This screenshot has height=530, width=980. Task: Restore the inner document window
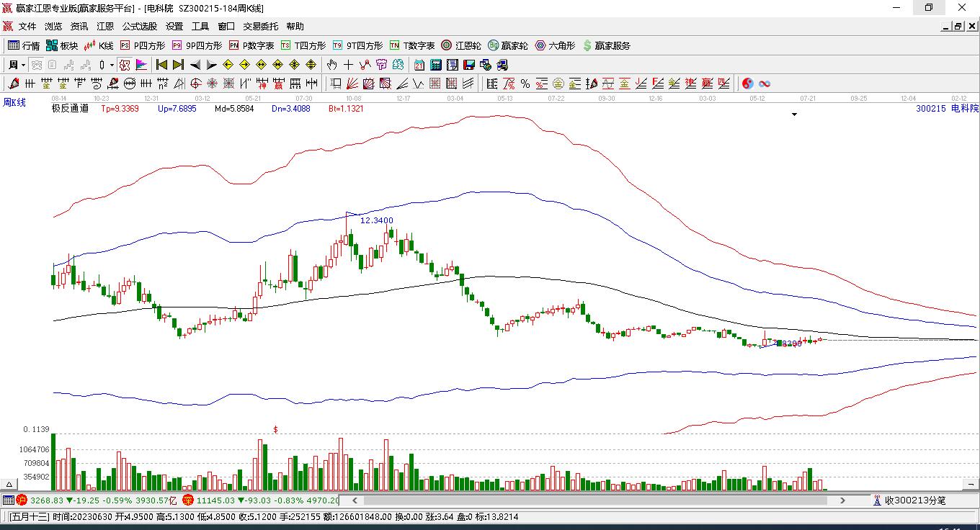[x=958, y=27]
